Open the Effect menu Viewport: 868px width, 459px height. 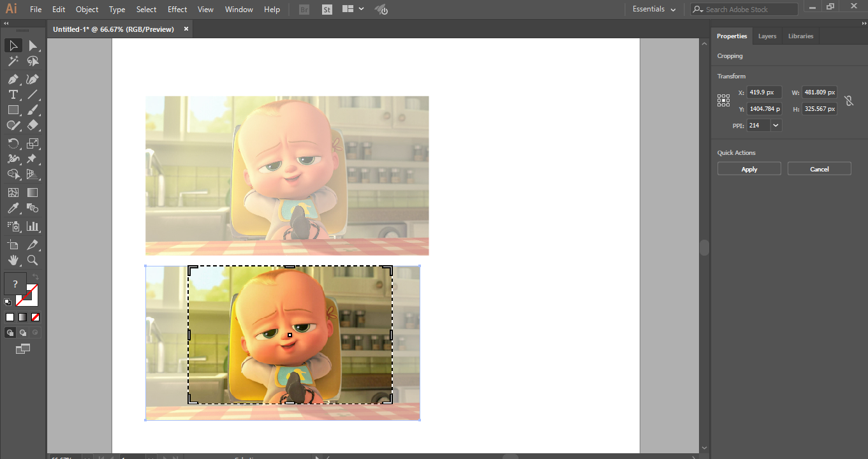click(x=177, y=10)
